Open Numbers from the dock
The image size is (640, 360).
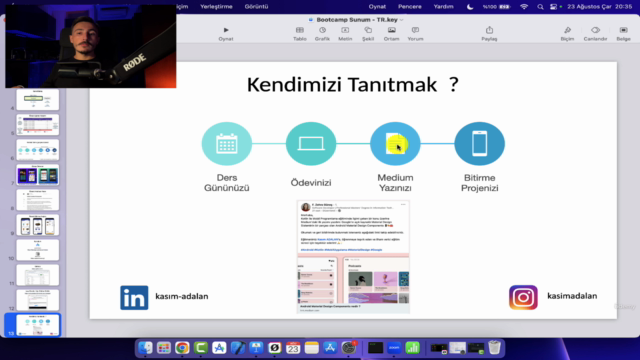413,348
